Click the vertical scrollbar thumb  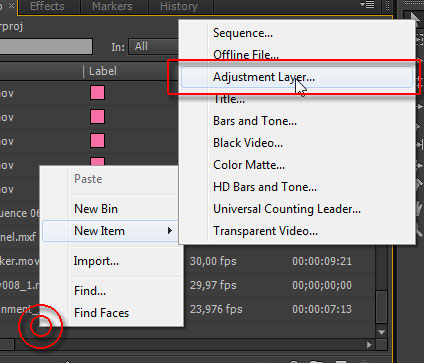click(x=382, y=306)
